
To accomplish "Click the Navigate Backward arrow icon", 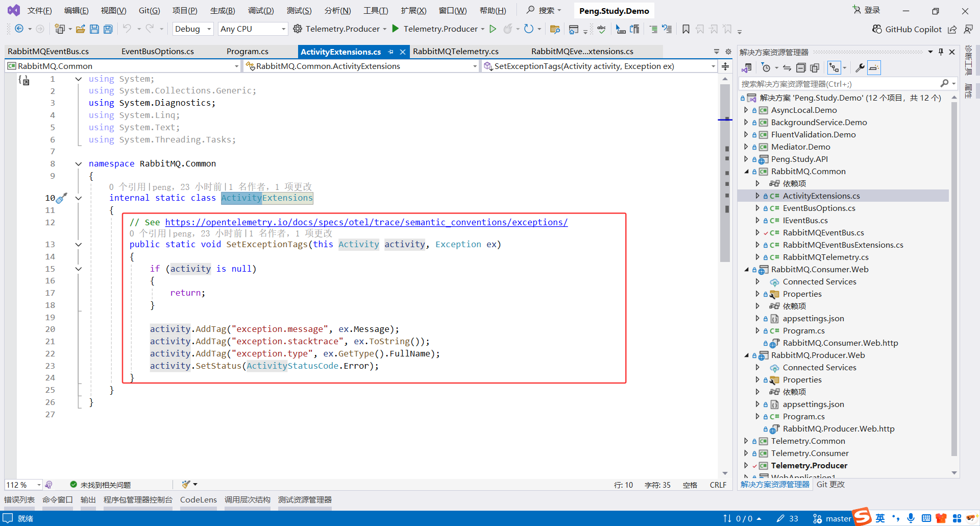I will (19, 29).
